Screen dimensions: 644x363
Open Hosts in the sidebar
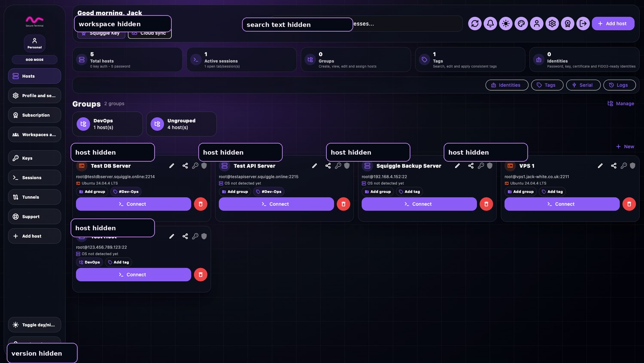(34, 76)
